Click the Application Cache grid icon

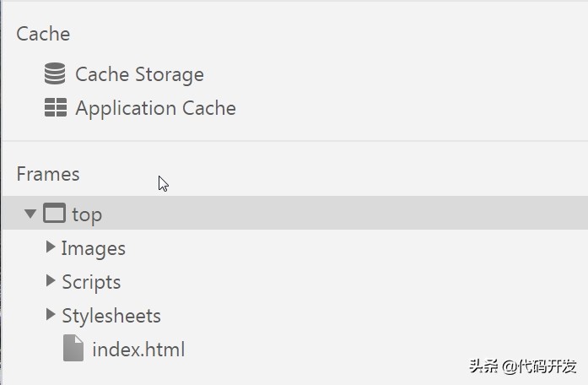pyautogui.click(x=55, y=108)
